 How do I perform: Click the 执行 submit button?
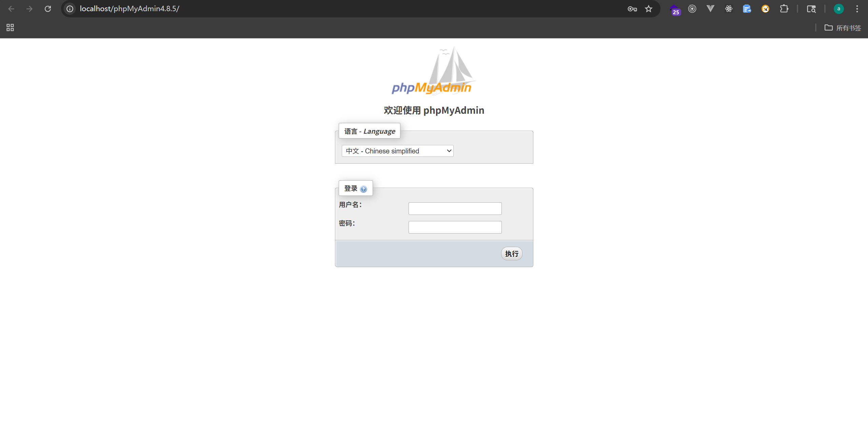(512, 254)
